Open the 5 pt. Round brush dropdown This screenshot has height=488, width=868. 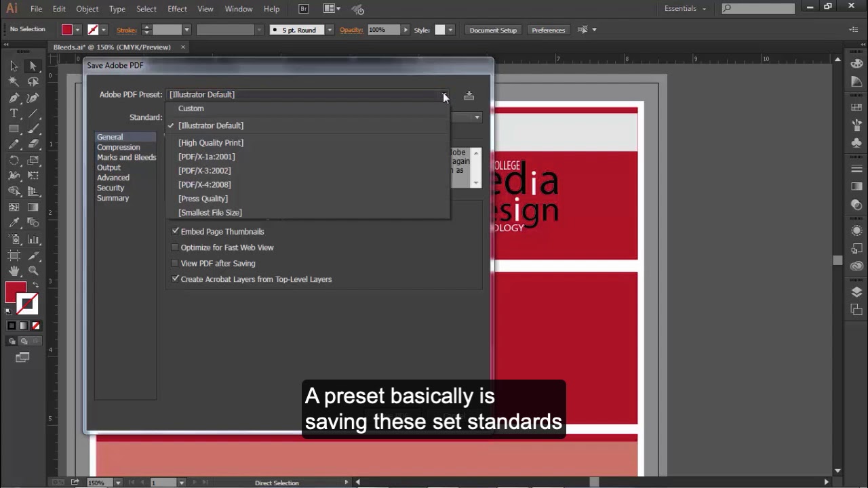(x=330, y=30)
